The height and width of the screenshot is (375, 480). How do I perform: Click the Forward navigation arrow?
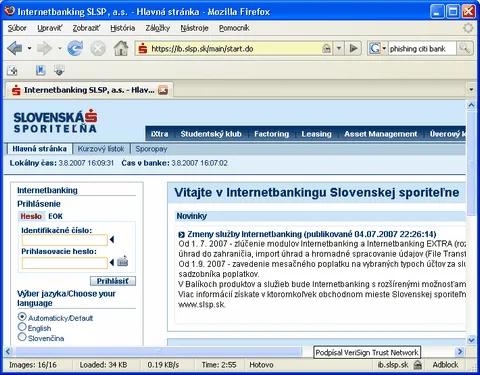pos(44,49)
